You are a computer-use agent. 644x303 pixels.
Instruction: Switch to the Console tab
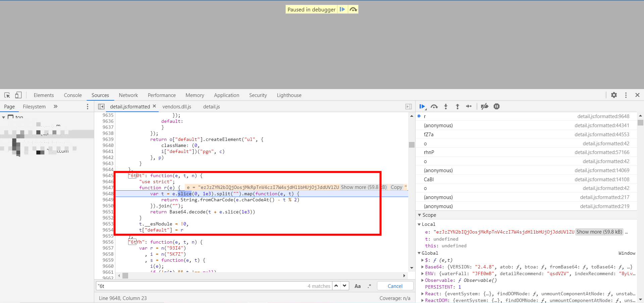tap(73, 95)
